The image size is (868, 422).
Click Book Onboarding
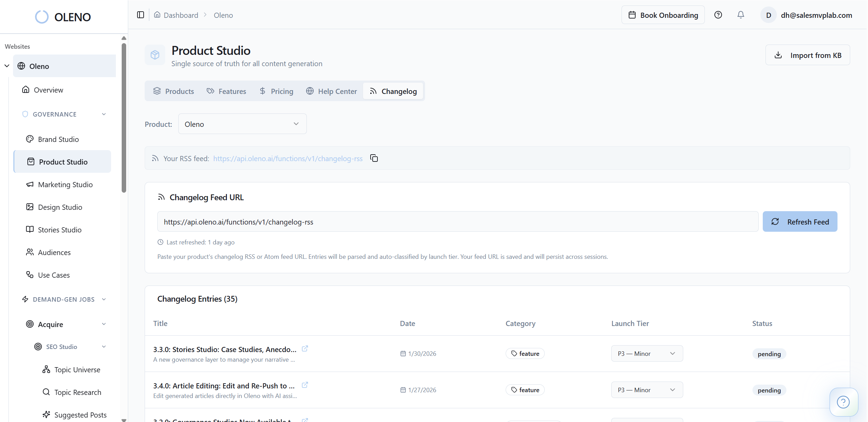[x=663, y=15]
